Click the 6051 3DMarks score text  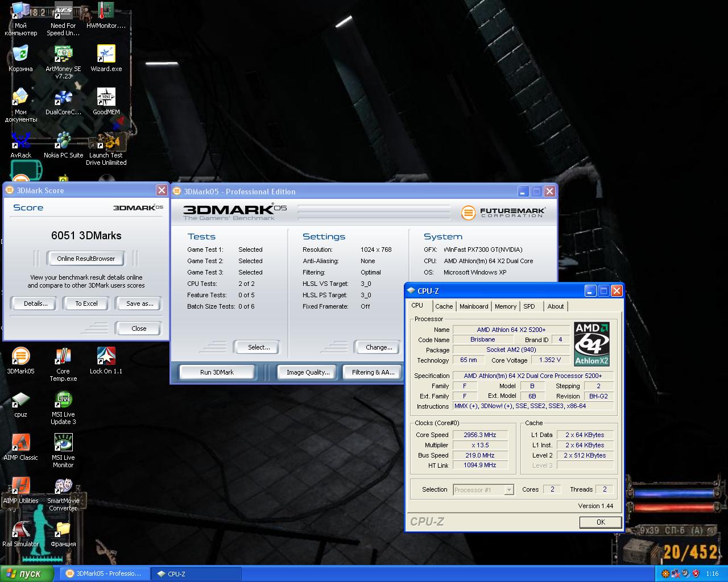pos(86,235)
